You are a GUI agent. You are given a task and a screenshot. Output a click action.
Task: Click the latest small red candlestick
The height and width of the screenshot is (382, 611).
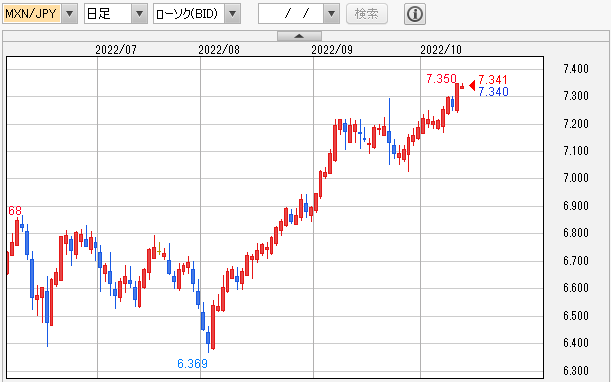(462, 87)
